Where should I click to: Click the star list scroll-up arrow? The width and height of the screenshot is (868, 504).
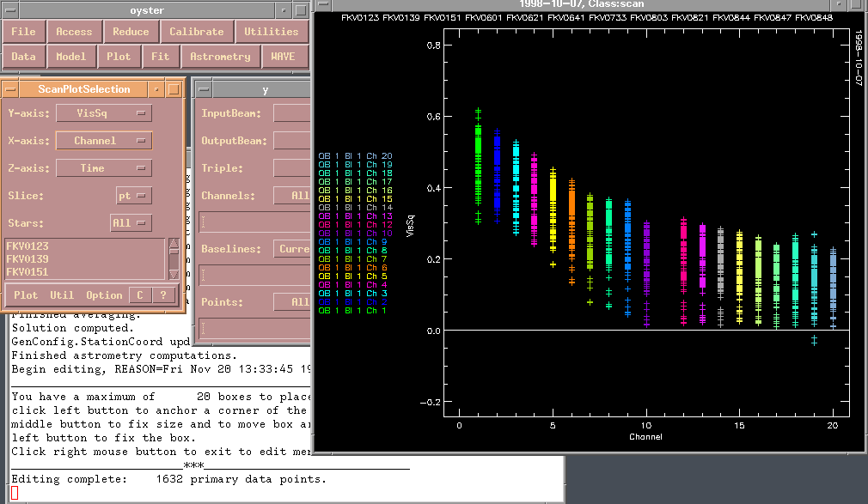pyautogui.click(x=174, y=244)
